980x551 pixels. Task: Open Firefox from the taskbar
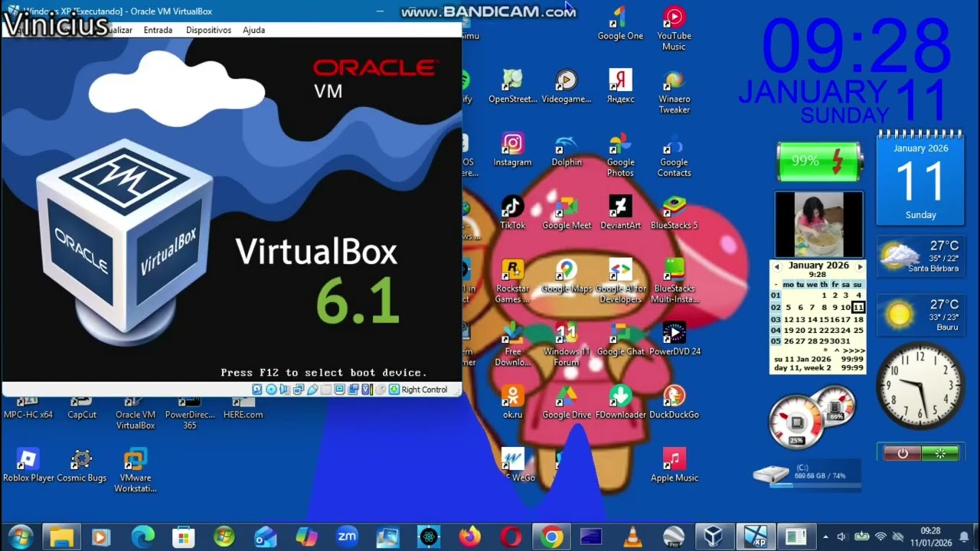click(470, 537)
